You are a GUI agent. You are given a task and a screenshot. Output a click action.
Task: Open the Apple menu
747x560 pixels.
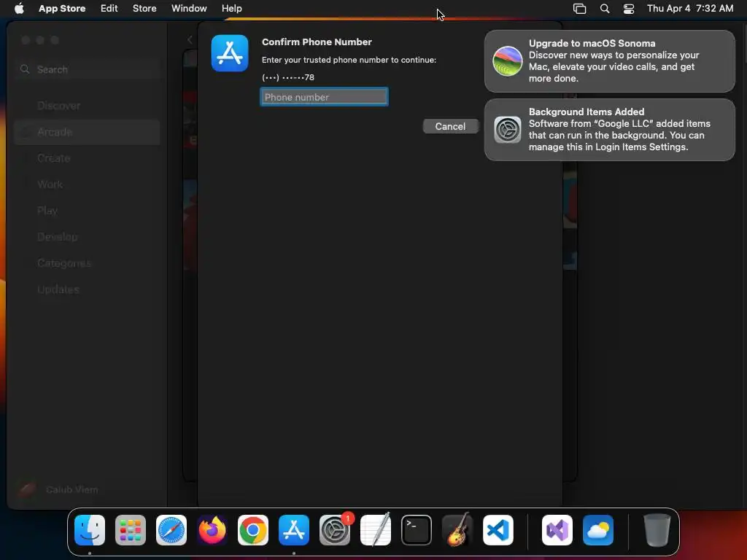point(19,8)
